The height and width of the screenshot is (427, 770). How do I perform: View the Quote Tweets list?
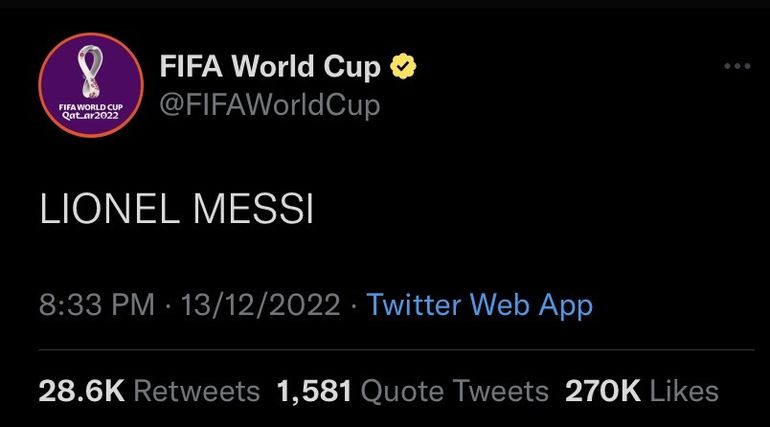454,391
